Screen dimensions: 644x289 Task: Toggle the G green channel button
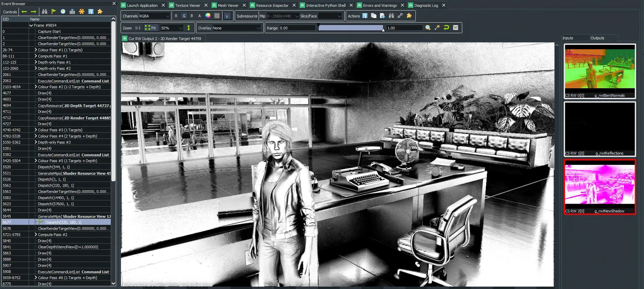pos(184,16)
